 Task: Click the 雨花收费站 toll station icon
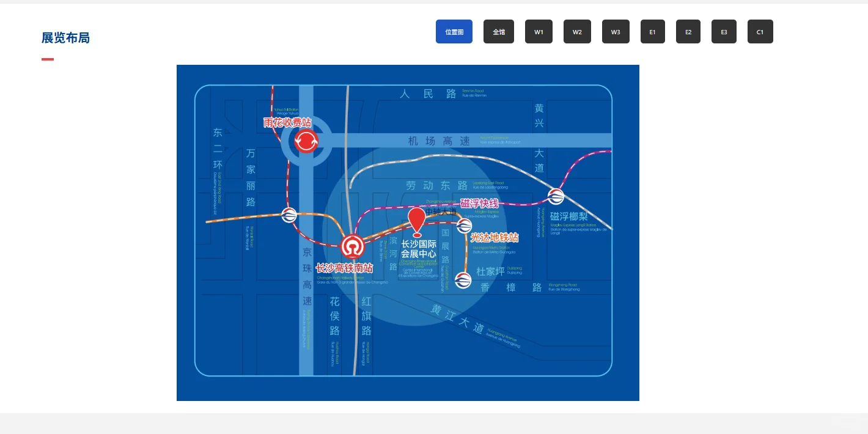[x=306, y=142]
